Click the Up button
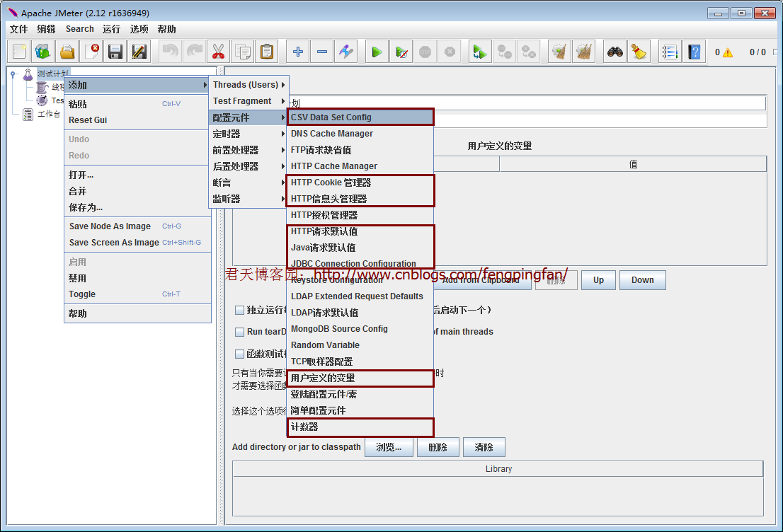This screenshot has width=783, height=532. 598,280
